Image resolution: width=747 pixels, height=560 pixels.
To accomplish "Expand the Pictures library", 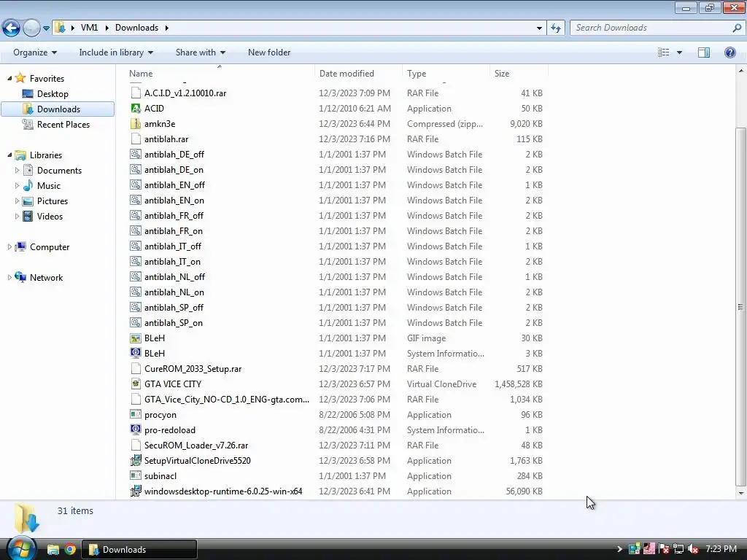I will tap(18, 201).
